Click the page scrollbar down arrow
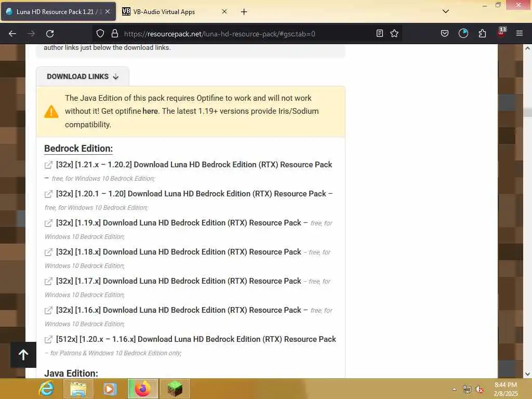 527,374
